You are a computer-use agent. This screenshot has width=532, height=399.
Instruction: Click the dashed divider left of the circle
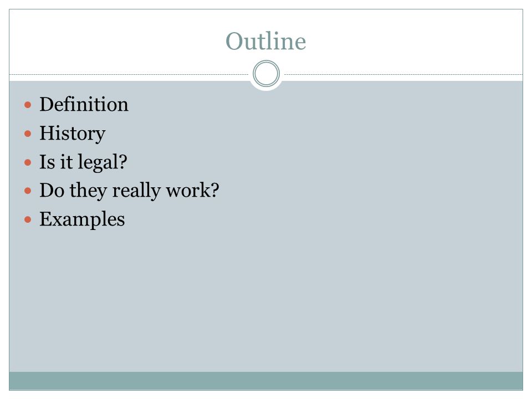coord(129,74)
